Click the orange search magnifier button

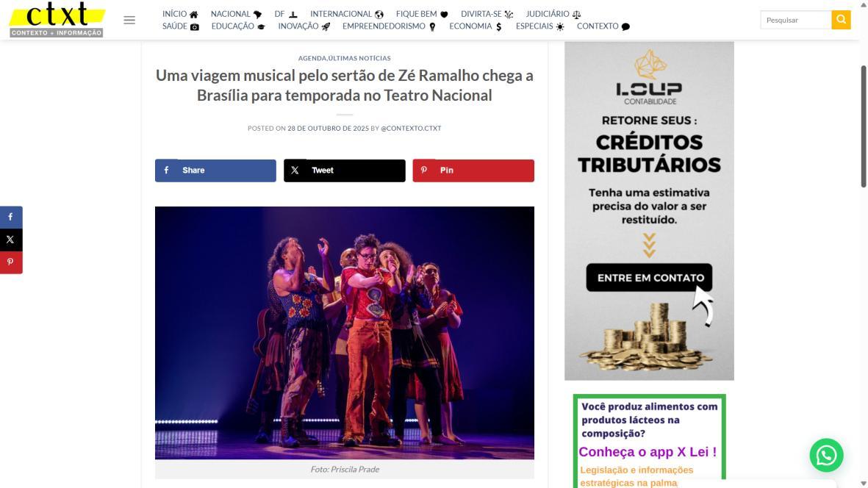pos(840,20)
